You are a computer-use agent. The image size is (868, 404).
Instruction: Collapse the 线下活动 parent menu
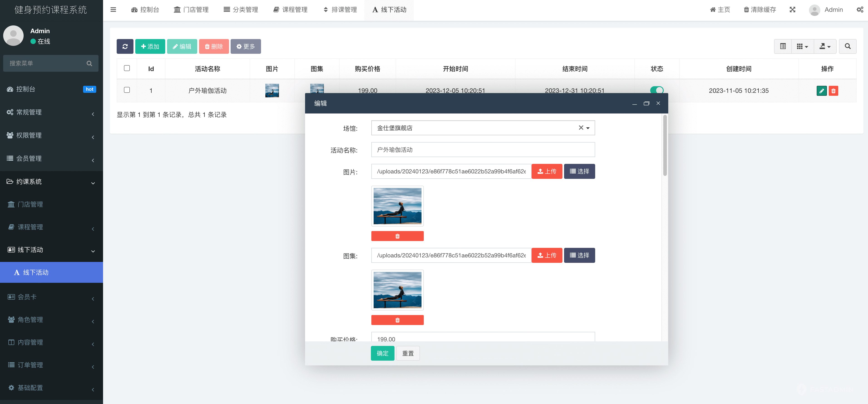click(51, 250)
